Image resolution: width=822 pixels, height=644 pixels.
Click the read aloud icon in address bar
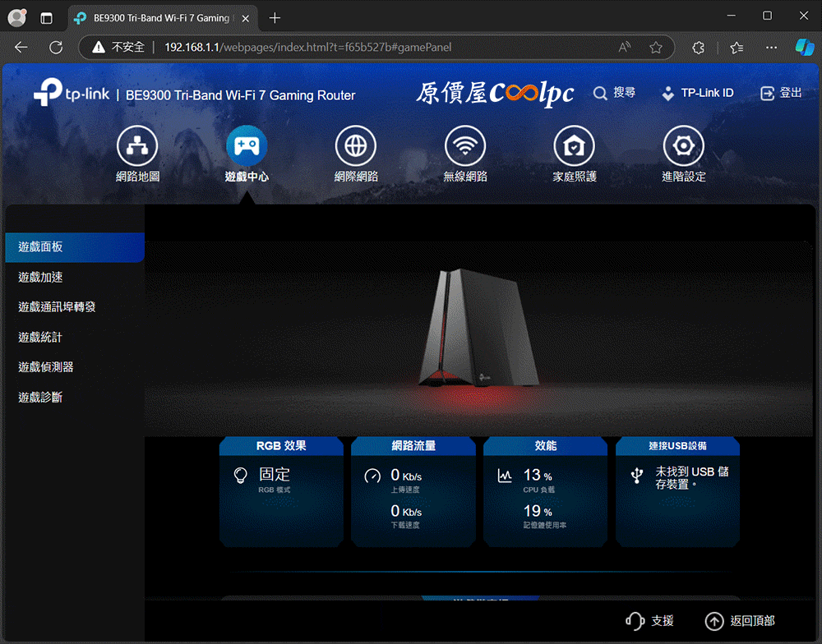coord(625,47)
